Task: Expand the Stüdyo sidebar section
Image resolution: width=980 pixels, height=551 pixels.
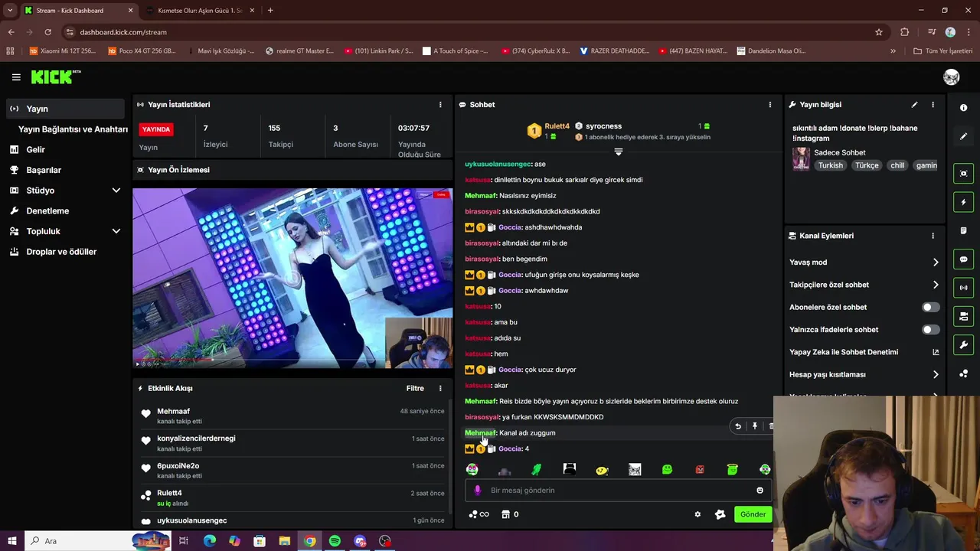Action: [116, 191]
